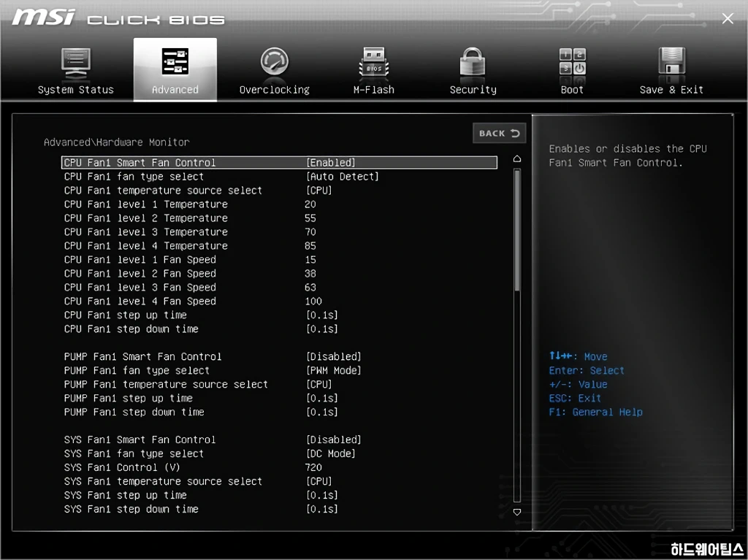Select the CPU Fan1 level 4 Fan Speed label
The width and height of the screenshot is (748, 560).
[140, 301]
